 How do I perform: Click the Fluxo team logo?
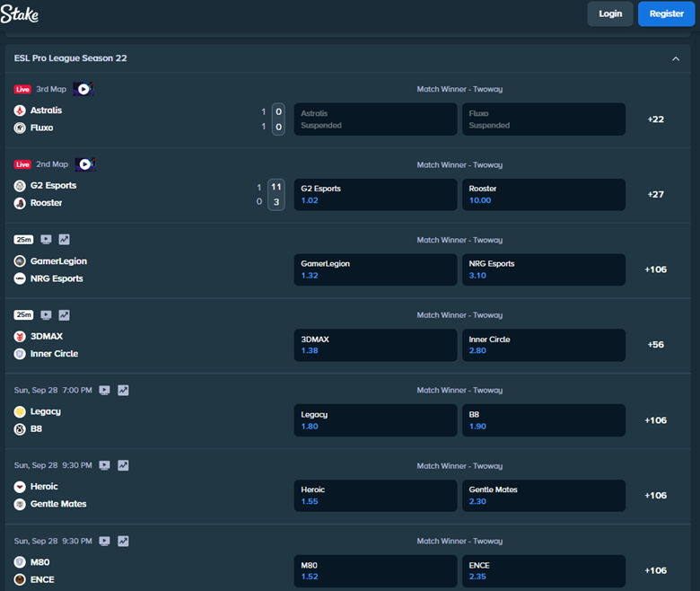tap(20, 128)
